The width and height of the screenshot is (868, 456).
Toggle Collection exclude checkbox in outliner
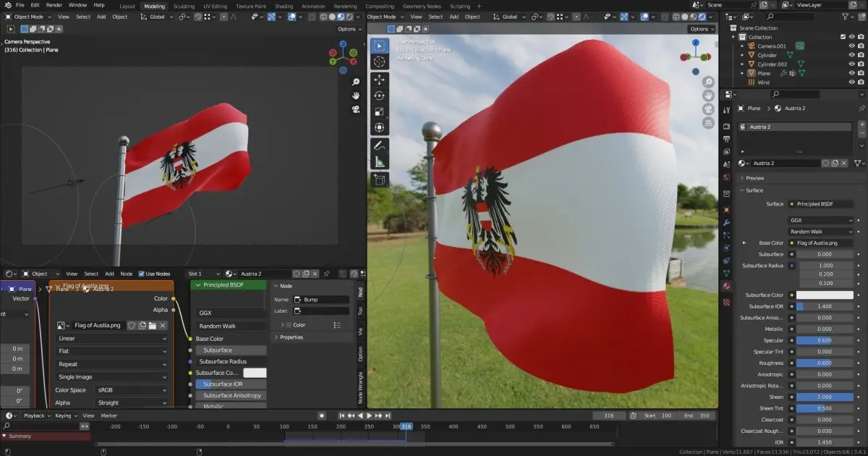(843, 37)
